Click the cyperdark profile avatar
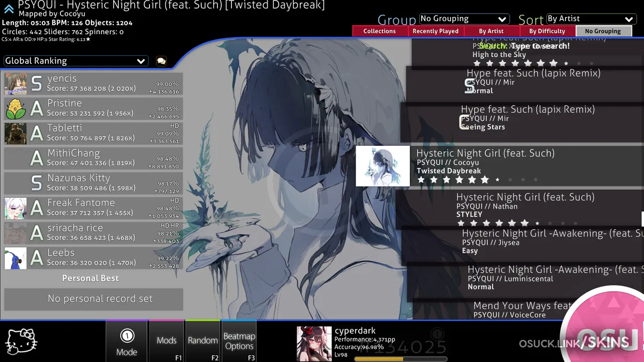The width and height of the screenshot is (644, 362). [314, 344]
